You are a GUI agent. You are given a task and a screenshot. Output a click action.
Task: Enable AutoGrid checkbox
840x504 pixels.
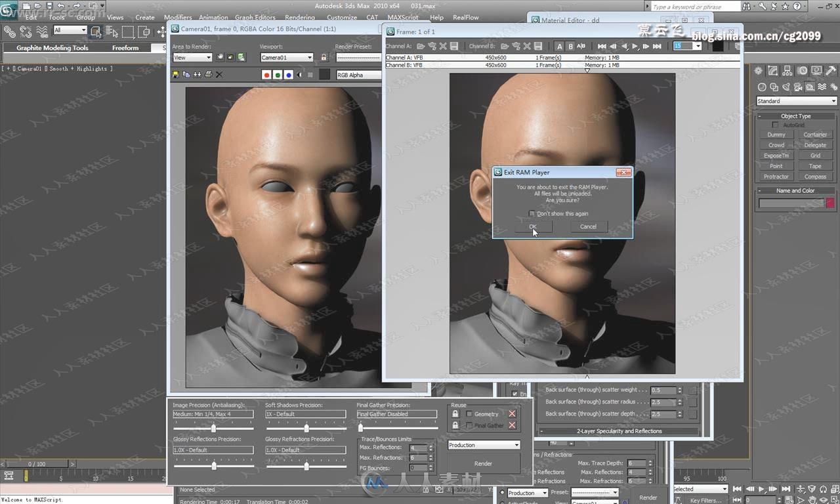776,125
